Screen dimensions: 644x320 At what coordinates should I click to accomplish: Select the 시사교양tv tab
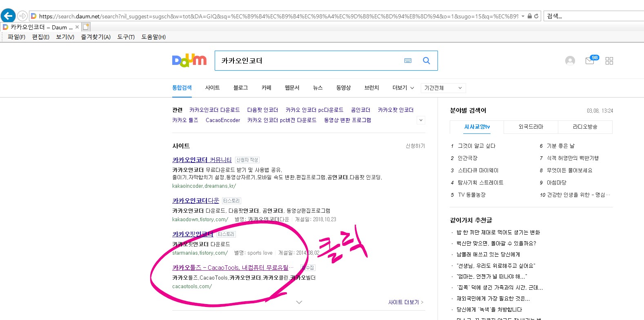pos(477,127)
